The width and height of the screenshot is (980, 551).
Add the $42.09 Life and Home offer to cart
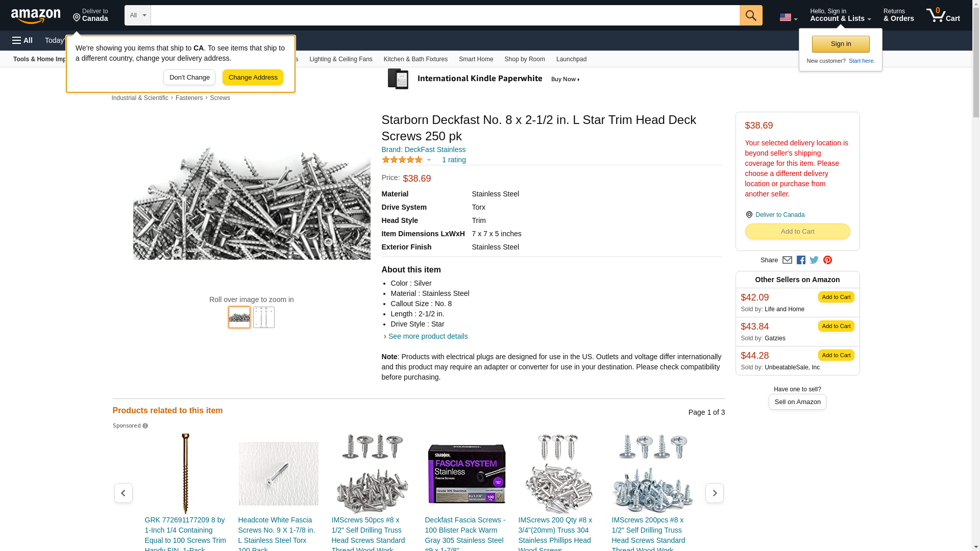pos(836,297)
